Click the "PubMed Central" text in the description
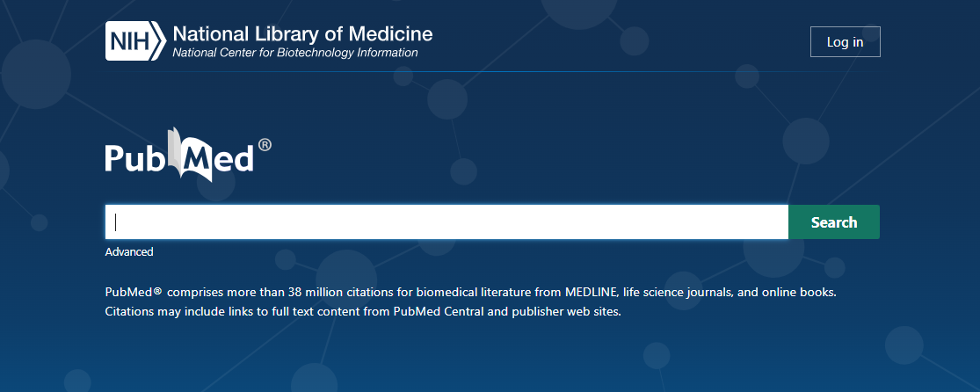980x392 pixels. point(439,311)
